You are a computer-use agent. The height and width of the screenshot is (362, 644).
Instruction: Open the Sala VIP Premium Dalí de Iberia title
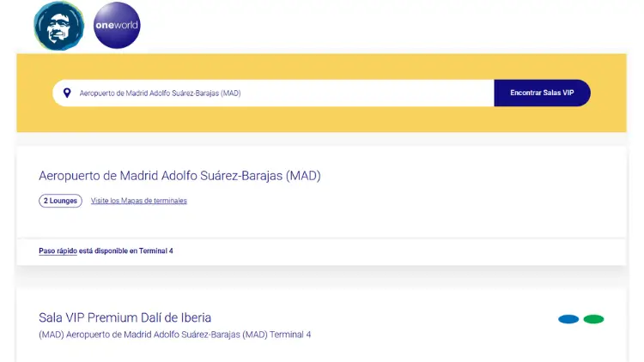[125, 317]
